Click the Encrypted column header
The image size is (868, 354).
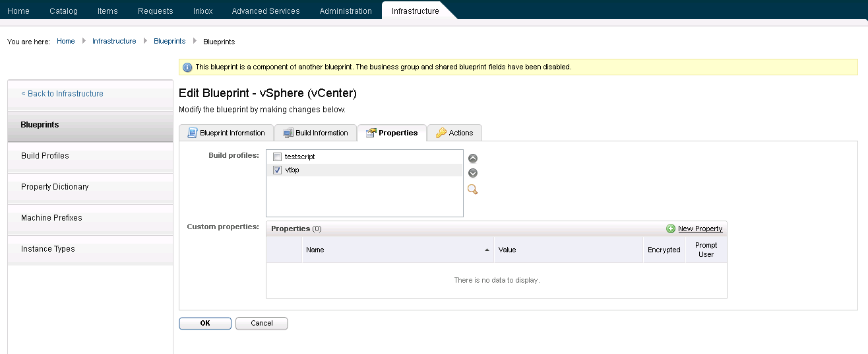664,250
